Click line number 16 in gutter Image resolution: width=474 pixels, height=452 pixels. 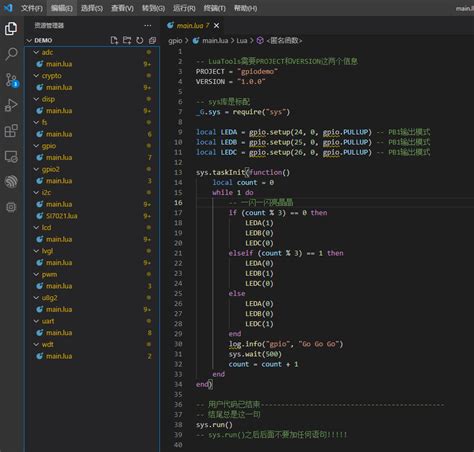pos(178,203)
